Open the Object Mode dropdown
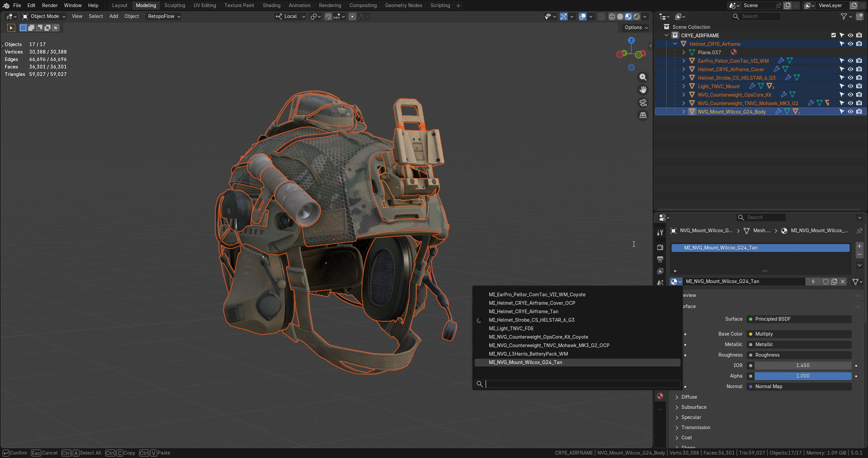 44,17
